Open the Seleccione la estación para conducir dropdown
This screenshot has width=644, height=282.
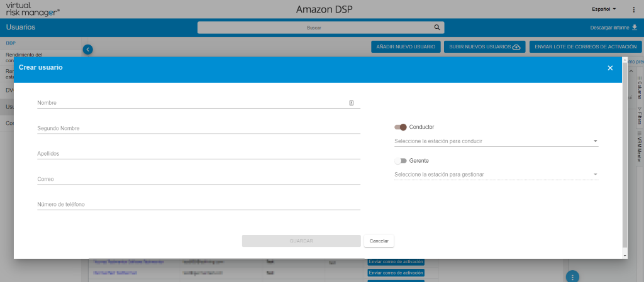point(496,141)
